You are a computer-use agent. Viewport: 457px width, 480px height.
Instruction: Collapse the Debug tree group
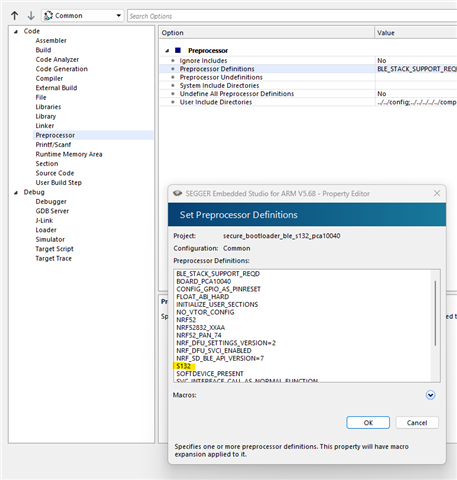tap(16, 193)
